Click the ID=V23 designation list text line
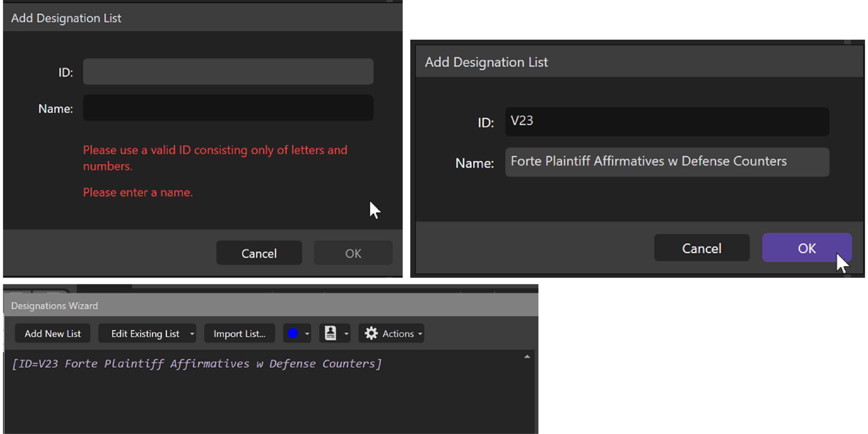This screenshot has height=434, width=868. coord(196,363)
